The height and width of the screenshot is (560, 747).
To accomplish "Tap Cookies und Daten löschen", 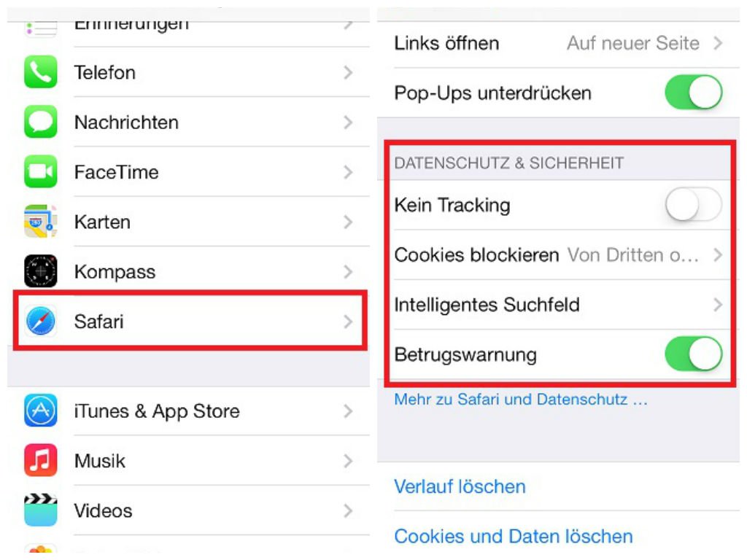I will (x=514, y=537).
